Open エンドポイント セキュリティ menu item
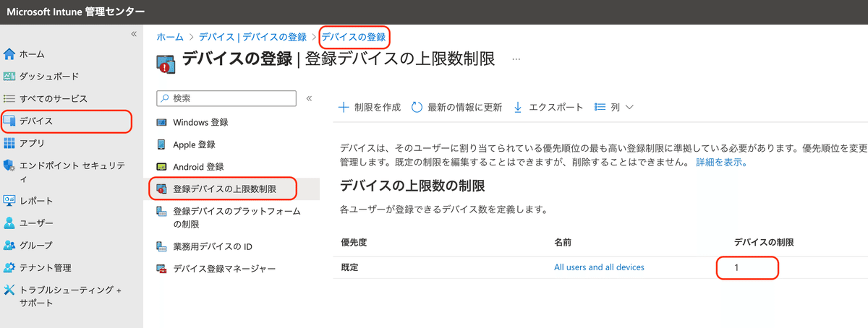Viewport: 868px width, 328px height. (72, 171)
